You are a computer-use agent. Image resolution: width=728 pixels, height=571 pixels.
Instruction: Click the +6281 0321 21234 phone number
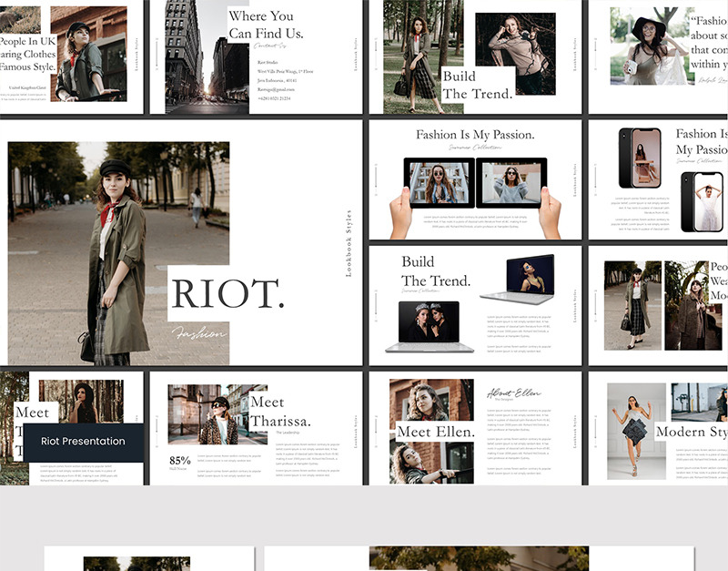(x=276, y=98)
